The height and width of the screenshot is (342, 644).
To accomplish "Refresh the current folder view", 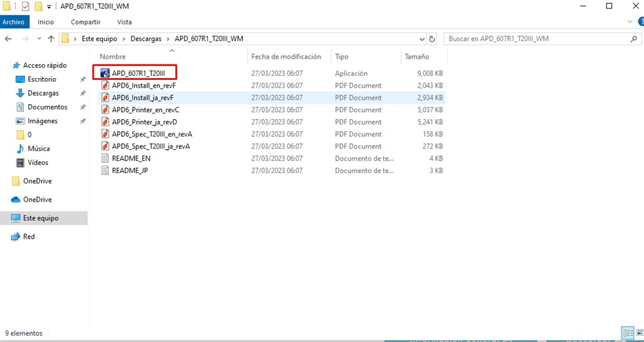I will tap(432, 39).
